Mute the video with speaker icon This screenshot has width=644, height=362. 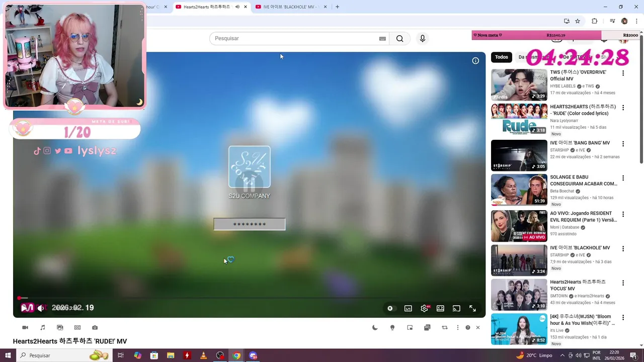(41, 308)
